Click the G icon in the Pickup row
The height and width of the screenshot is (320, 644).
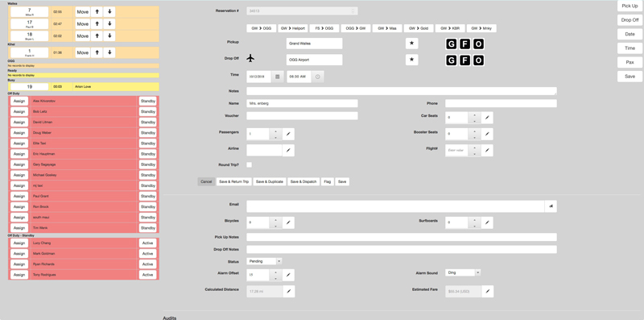pos(451,44)
